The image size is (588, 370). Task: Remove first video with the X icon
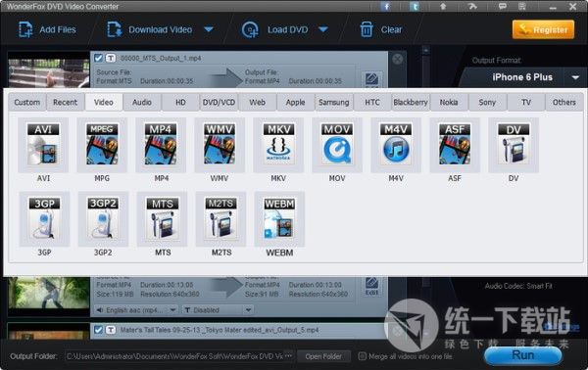coord(398,59)
